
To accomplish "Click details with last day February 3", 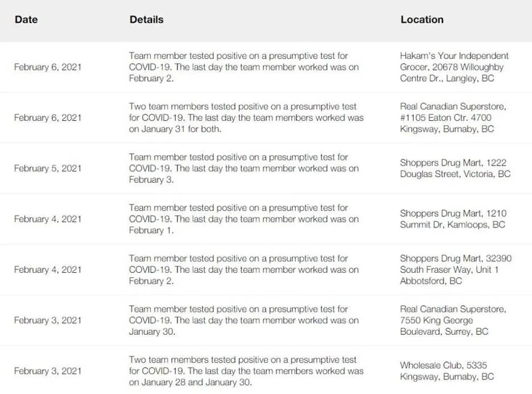I will click(244, 168).
